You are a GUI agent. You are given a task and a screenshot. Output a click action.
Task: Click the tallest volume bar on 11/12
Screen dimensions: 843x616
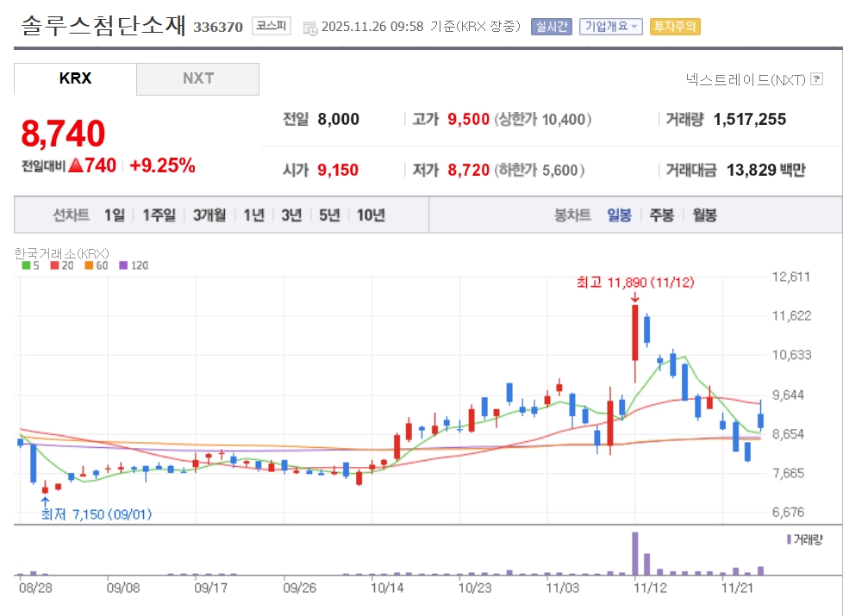635,553
